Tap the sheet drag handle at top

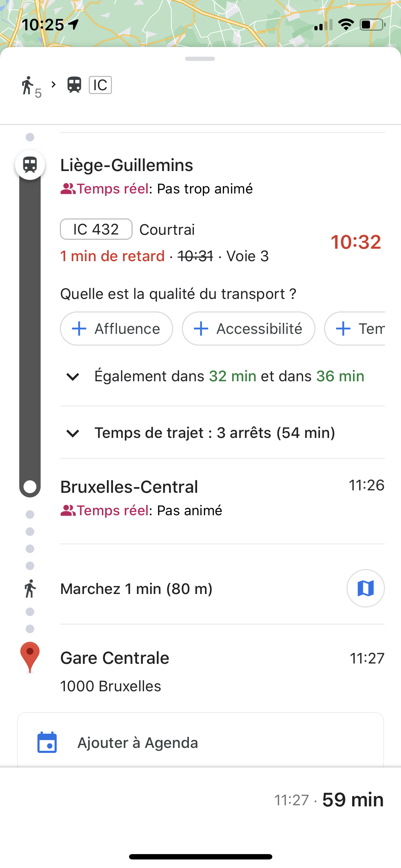(x=200, y=59)
